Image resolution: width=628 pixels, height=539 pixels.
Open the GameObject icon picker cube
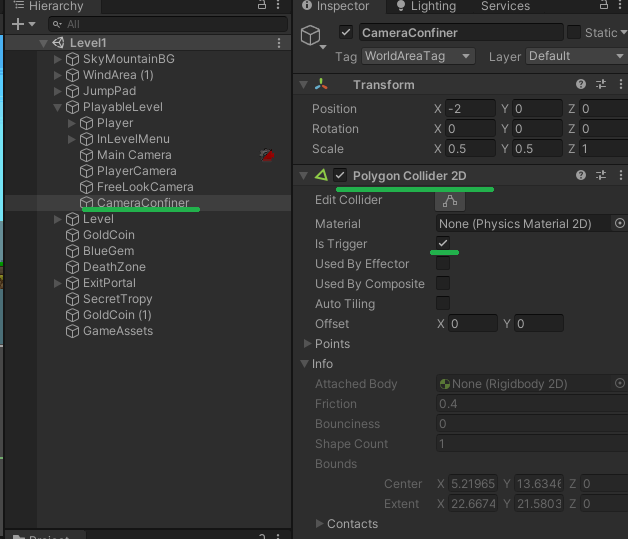click(313, 37)
